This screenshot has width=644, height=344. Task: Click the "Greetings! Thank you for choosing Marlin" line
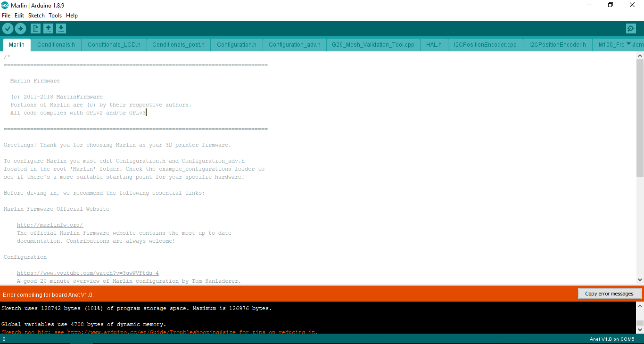(117, 145)
